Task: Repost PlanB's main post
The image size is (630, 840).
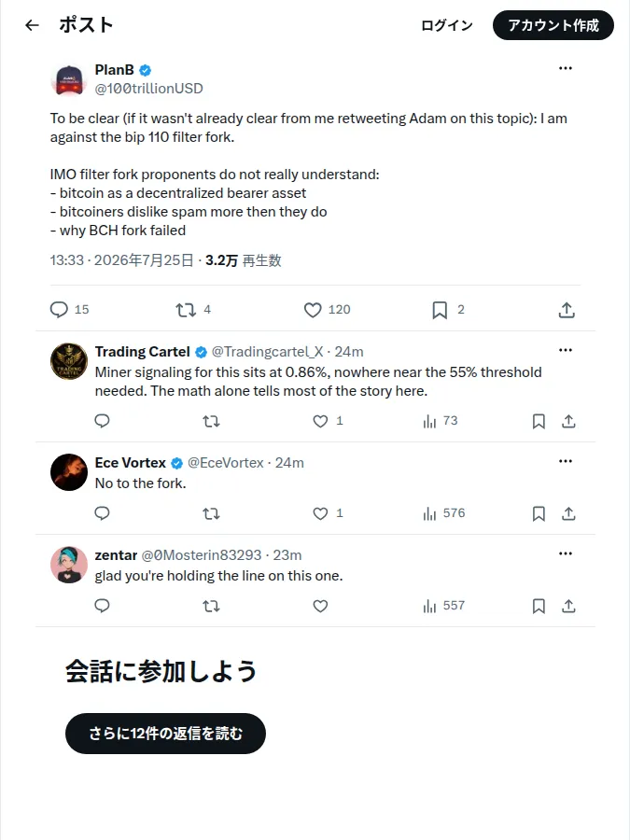Action: click(186, 310)
